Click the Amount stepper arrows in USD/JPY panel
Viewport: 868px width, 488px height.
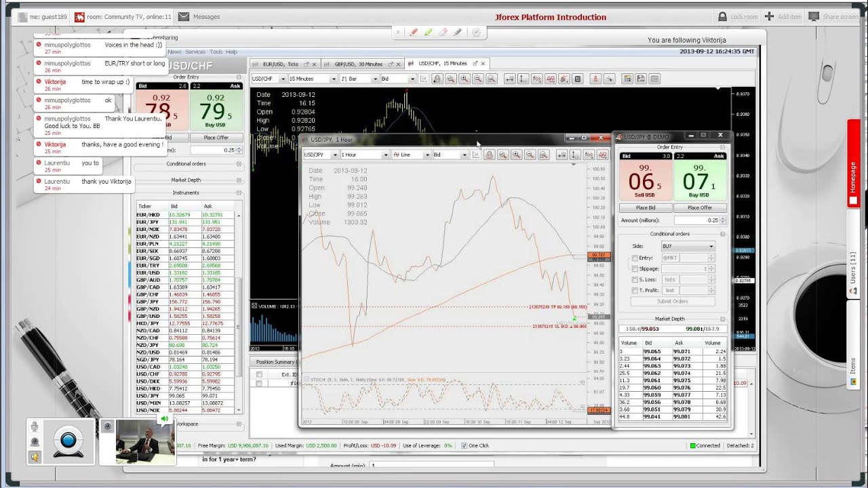(x=723, y=220)
